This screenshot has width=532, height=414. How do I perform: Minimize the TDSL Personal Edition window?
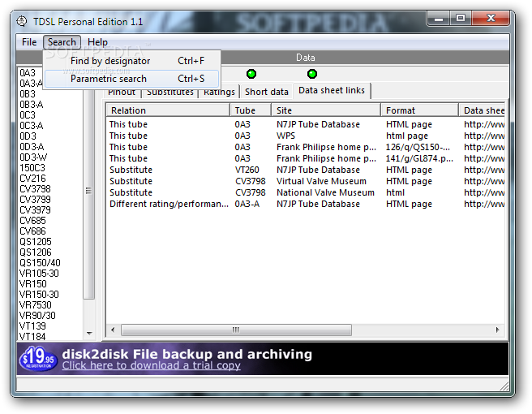[x=439, y=18]
